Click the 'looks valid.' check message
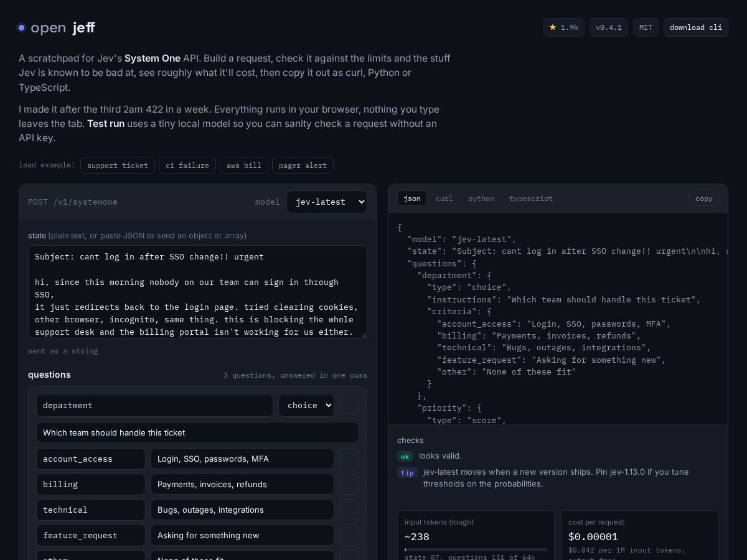The image size is (747, 560). click(x=440, y=456)
